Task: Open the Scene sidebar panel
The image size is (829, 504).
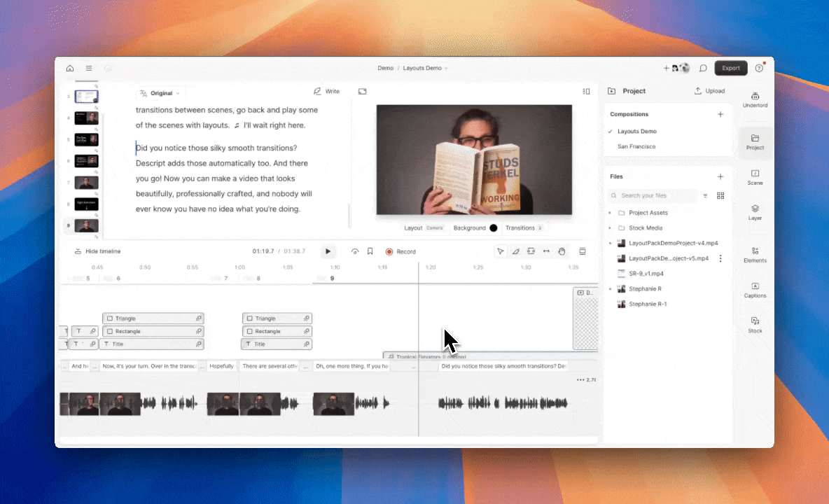Action: coord(755,177)
